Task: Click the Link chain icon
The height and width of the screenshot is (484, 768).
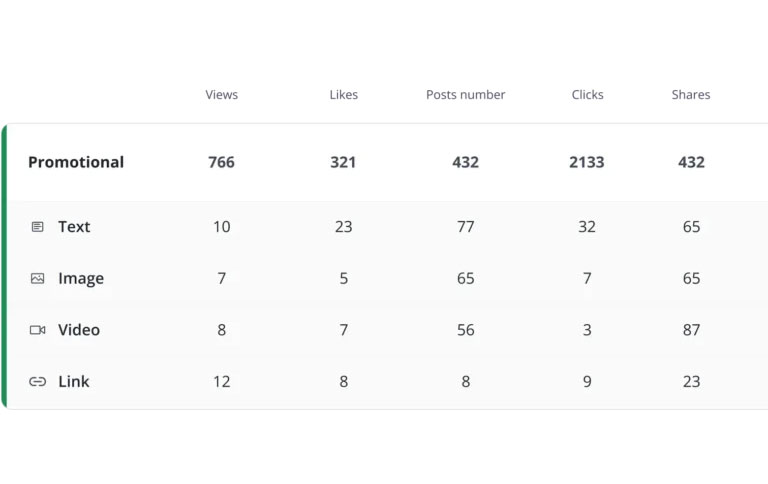Action: point(38,382)
